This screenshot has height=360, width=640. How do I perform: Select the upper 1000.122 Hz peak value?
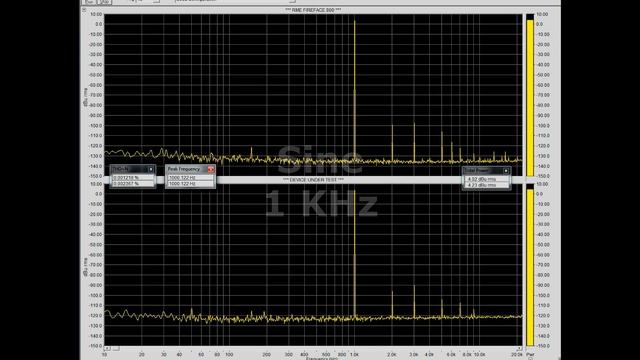(190, 178)
